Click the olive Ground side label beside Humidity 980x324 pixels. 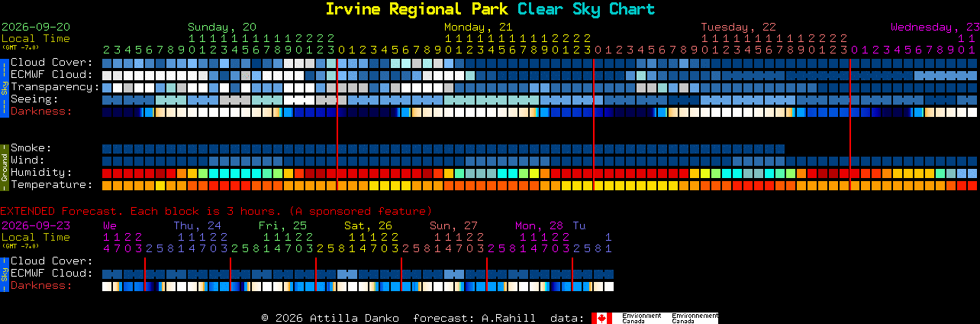4,166
